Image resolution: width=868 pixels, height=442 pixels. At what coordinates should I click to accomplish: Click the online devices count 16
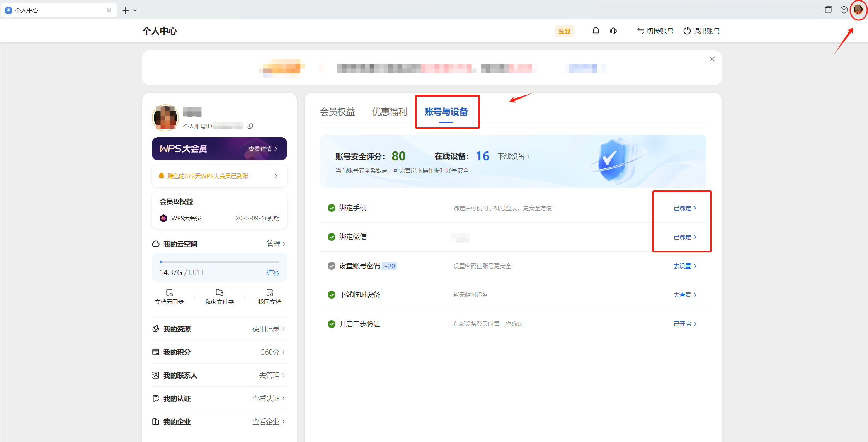[482, 156]
